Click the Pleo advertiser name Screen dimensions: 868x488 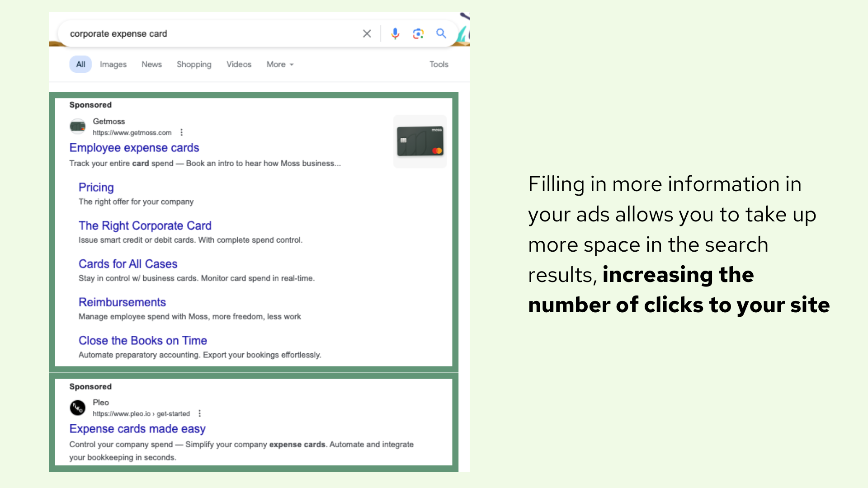101,403
